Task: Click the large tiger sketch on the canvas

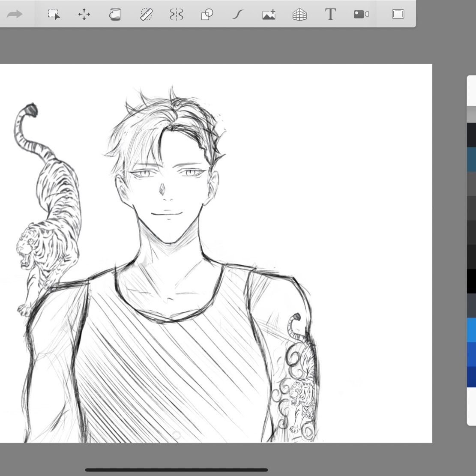Action: (x=47, y=210)
